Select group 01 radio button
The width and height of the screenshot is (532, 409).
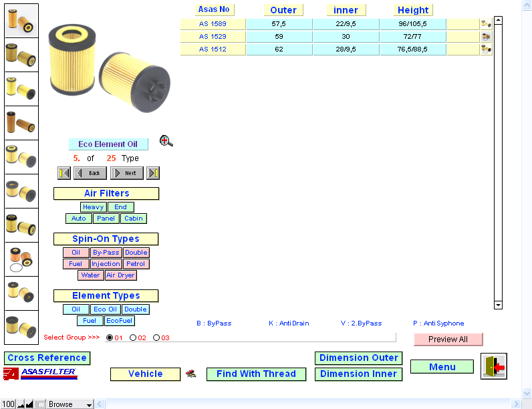click(x=110, y=337)
